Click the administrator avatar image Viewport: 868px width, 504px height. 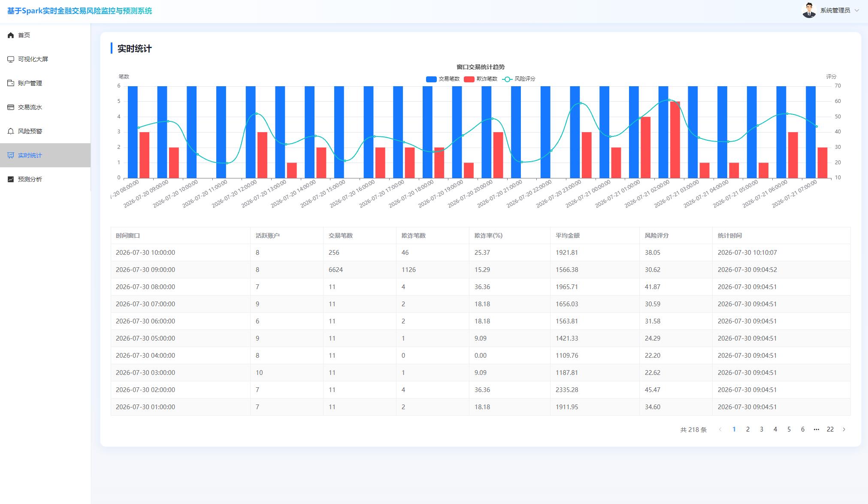click(x=809, y=10)
